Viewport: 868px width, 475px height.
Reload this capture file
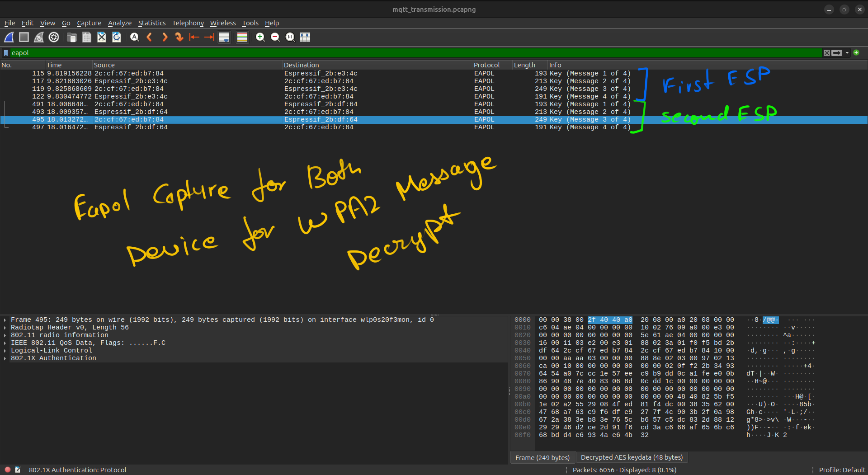click(117, 37)
